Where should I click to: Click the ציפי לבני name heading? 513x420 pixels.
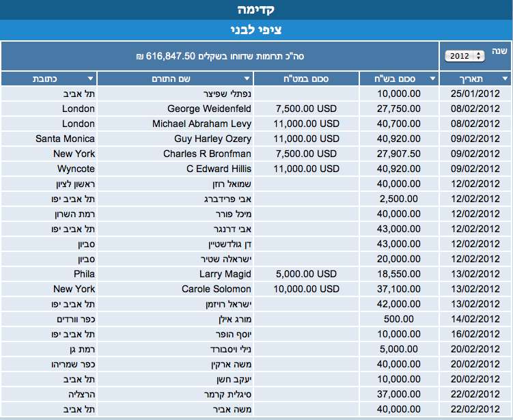pos(257,30)
